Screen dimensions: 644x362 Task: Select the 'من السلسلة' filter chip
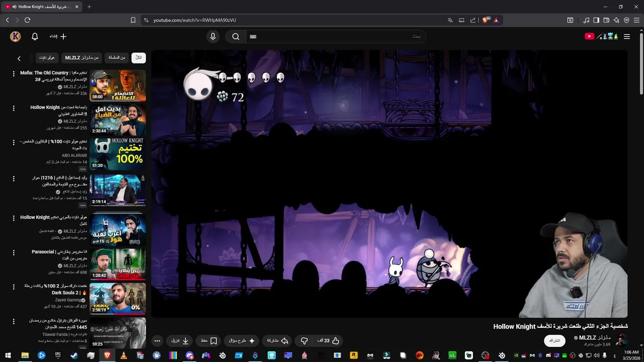pos(117,58)
